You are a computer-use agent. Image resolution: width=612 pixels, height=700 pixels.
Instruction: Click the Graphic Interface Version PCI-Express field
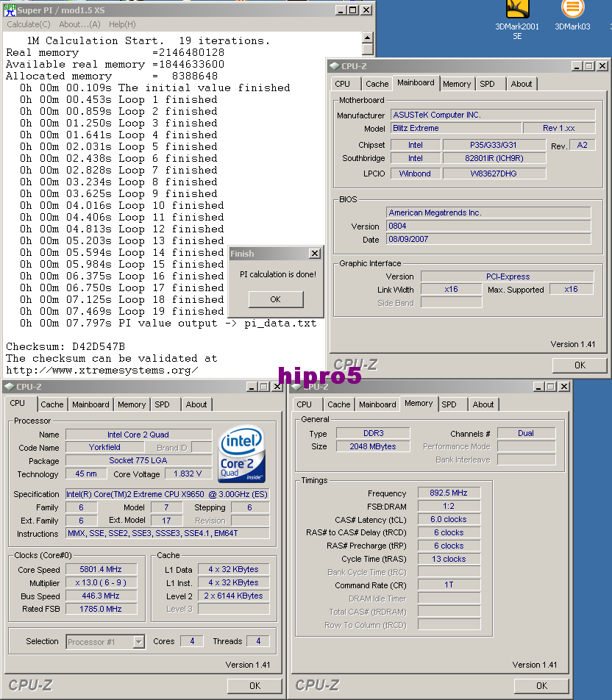[508, 276]
